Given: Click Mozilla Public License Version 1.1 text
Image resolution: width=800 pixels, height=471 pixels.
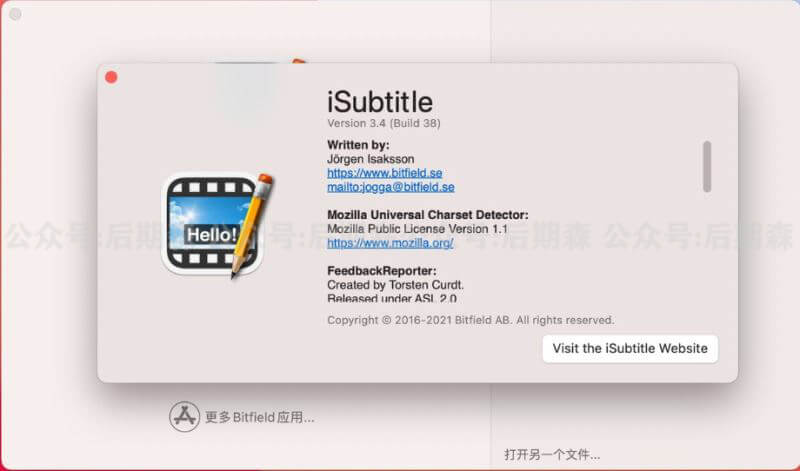Looking at the screenshot, I should pos(417,229).
